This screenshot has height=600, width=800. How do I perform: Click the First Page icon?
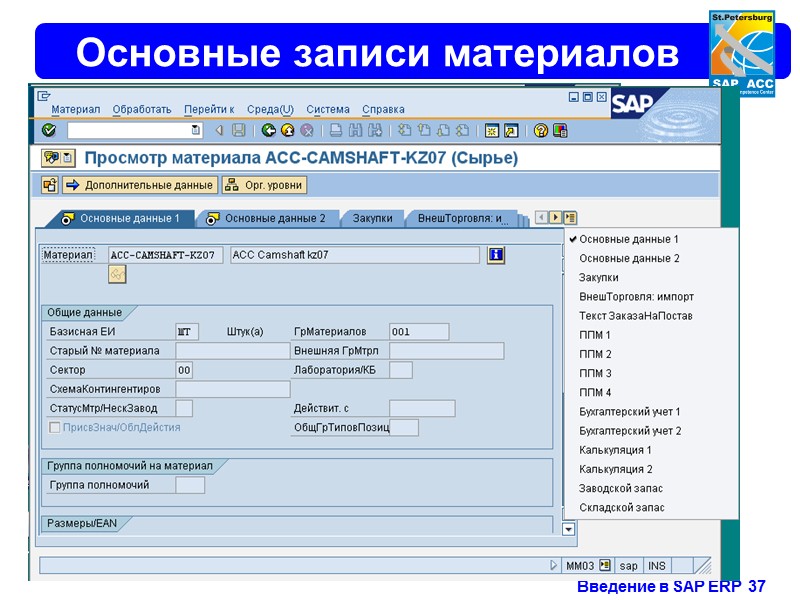405,131
